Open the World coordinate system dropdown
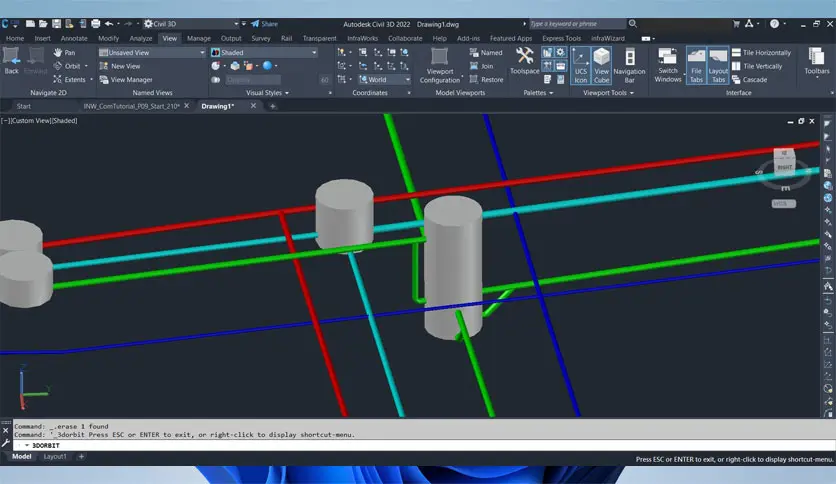This screenshot has height=484, width=836. [x=384, y=79]
